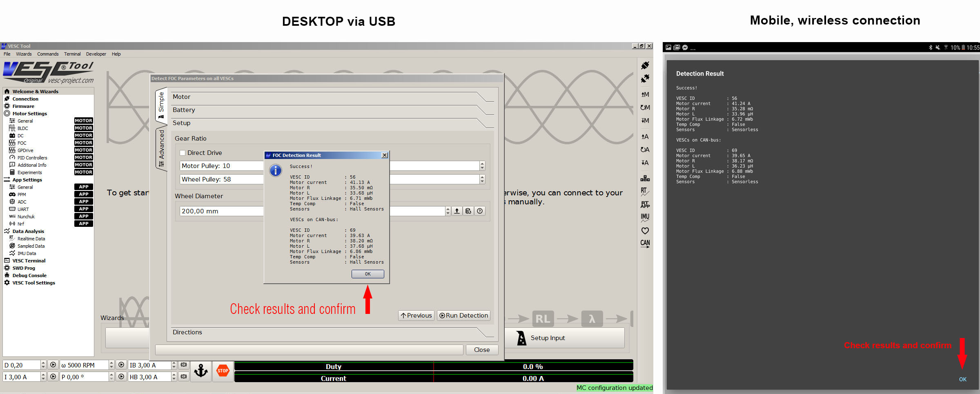Click the Previous button

tap(416, 316)
